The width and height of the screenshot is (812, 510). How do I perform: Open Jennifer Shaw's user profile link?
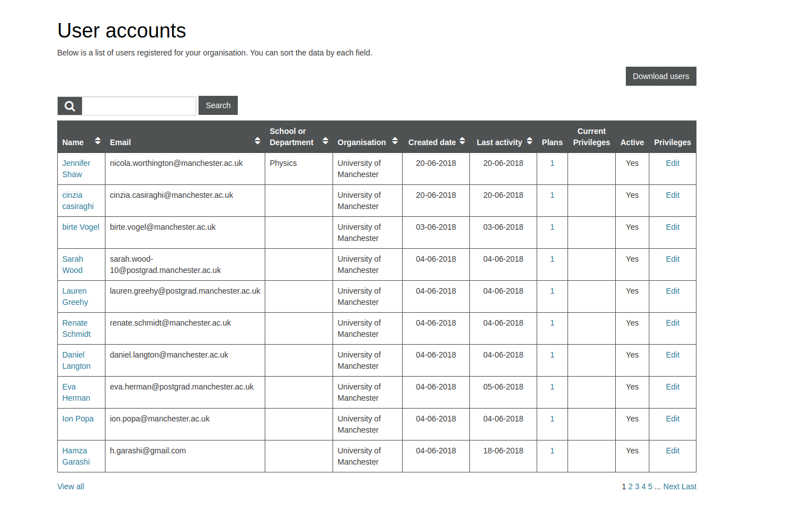(x=76, y=169)
